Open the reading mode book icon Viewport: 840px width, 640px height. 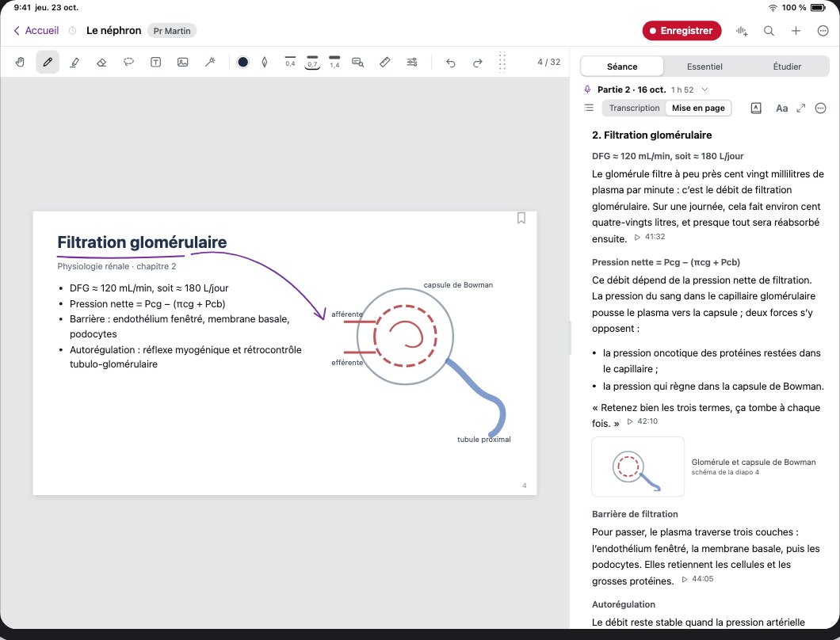(756, 109)
